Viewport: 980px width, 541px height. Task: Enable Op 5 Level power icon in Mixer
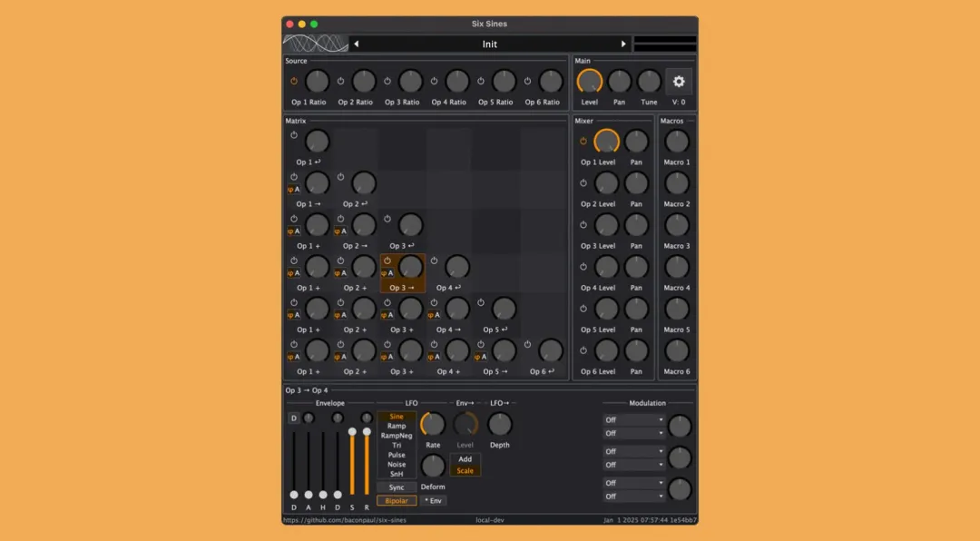coord(583,309)
